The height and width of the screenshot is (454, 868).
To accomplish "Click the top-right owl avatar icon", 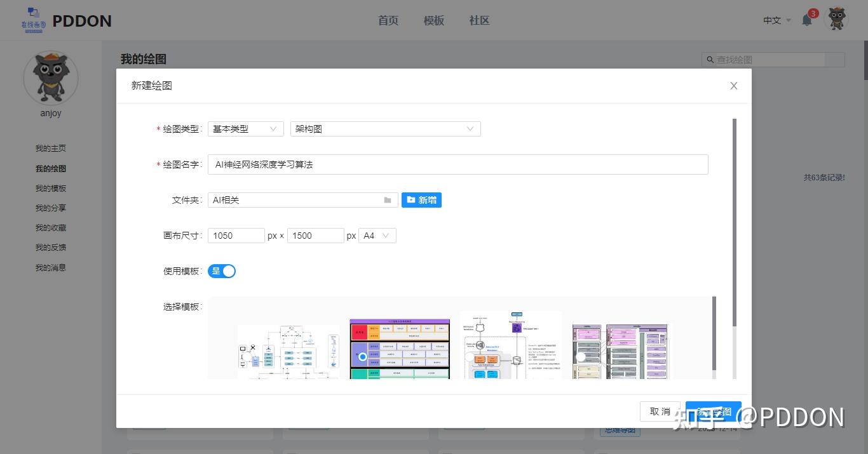I will pos(836,20).
